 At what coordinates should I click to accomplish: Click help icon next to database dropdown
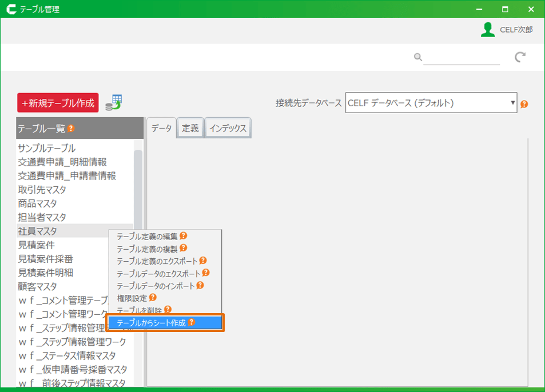coord(524,105)
